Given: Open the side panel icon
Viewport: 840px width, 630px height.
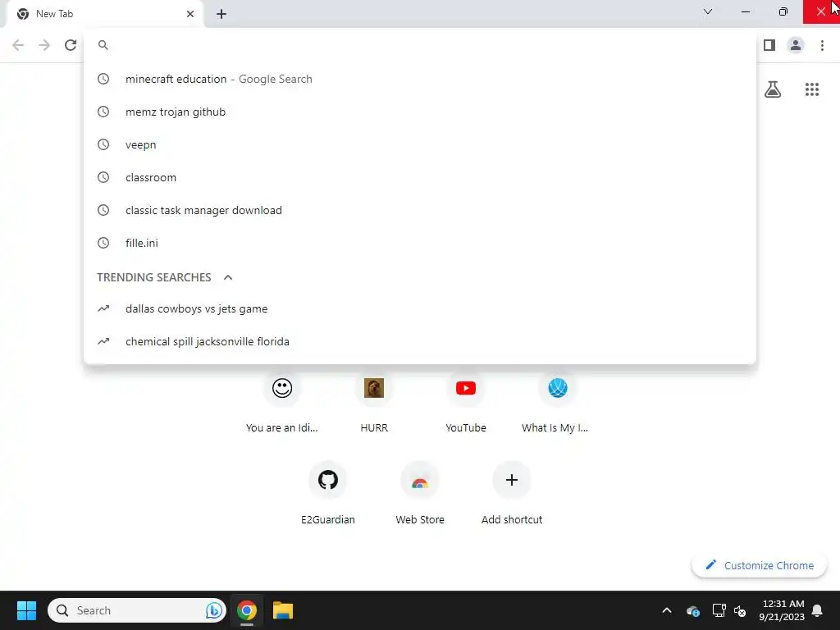Looking at the screenshot, I should click(x=769, y=45).
